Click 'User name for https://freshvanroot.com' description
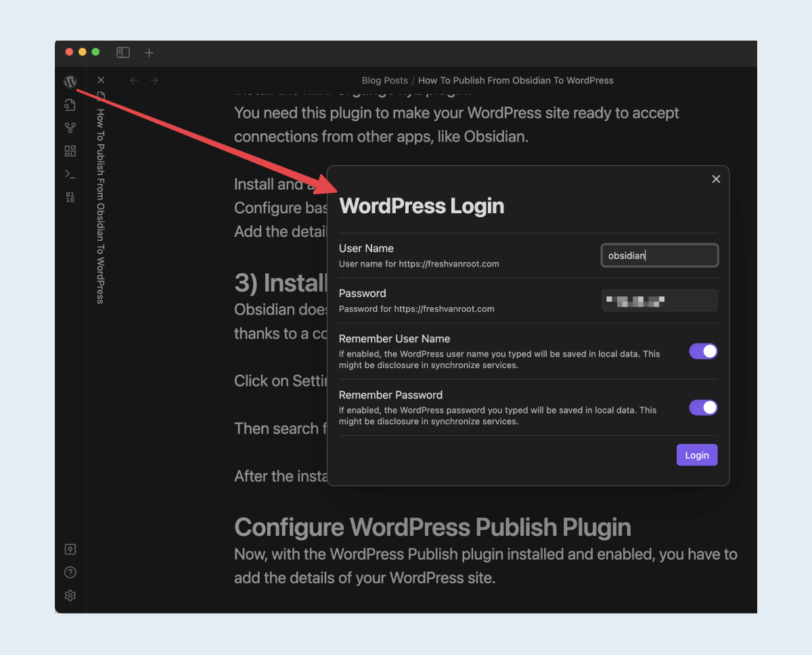This screenshot has height=655, width=812. pos(419,264)
